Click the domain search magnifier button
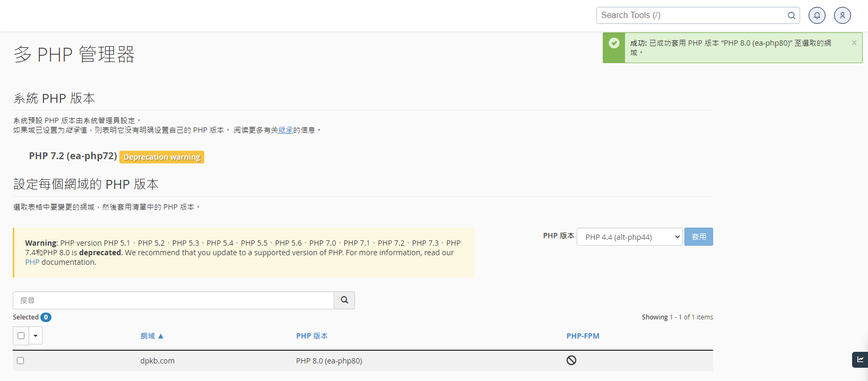 (x=344, y=300)
